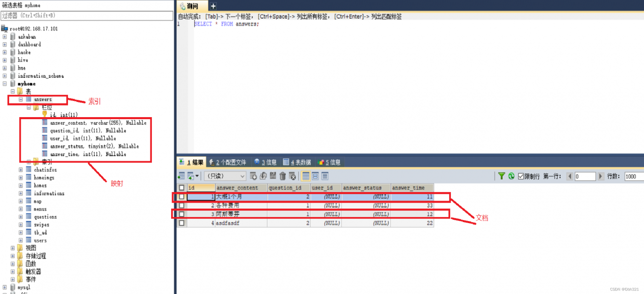Sort by the question_id column header
The width and height of the screenshot is (644, 294).
(x=288, y=187)
